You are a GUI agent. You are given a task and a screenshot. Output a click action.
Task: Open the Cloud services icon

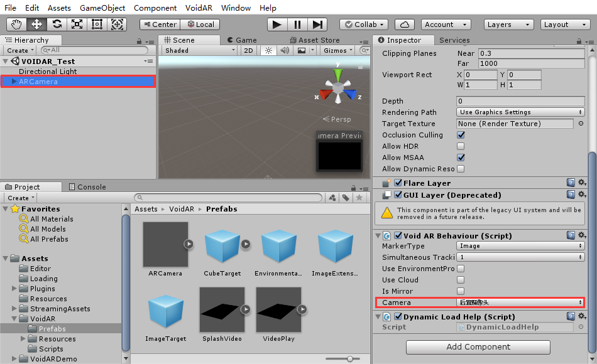point(405,24)
